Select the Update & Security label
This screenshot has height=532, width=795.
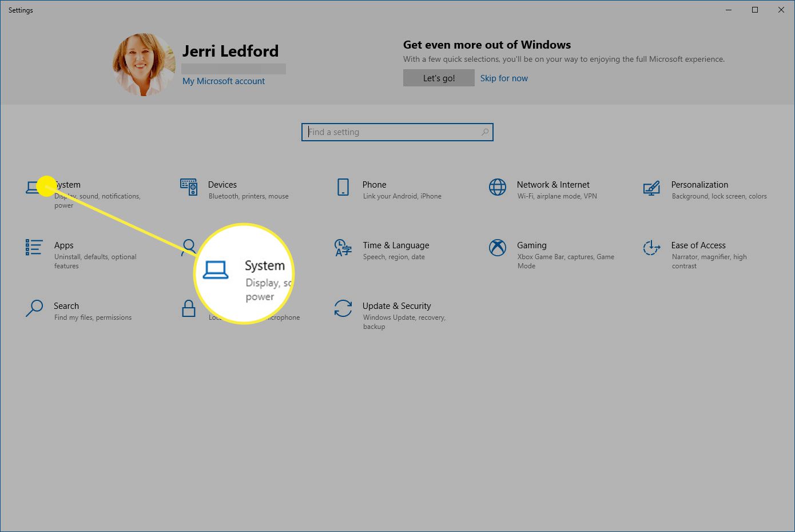397,306
